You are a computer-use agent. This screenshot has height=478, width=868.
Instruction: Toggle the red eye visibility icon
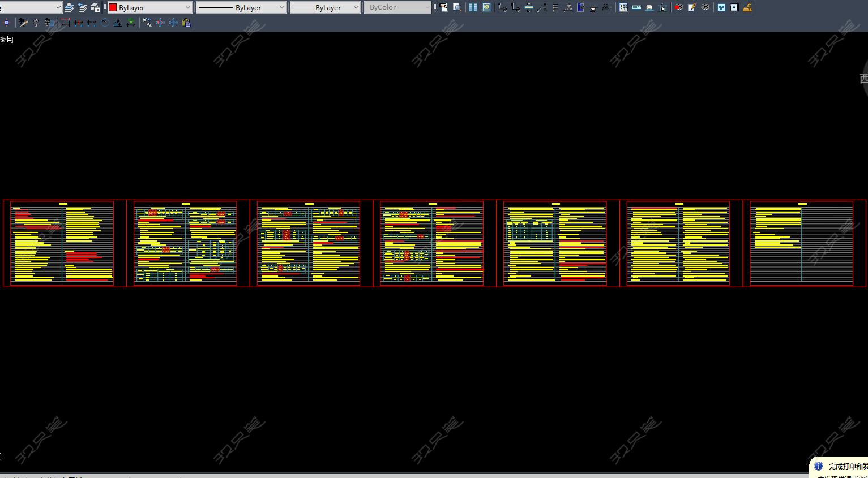click(x=678, y=7)
